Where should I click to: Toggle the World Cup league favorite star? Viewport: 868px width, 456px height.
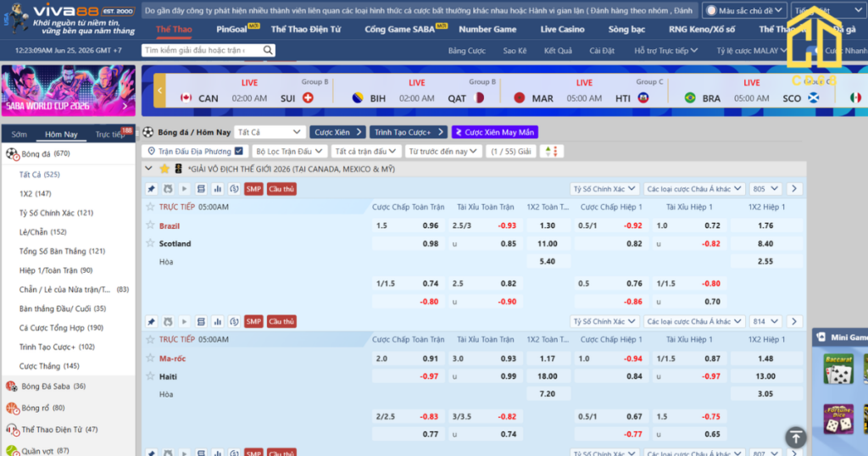pos(164,169)
